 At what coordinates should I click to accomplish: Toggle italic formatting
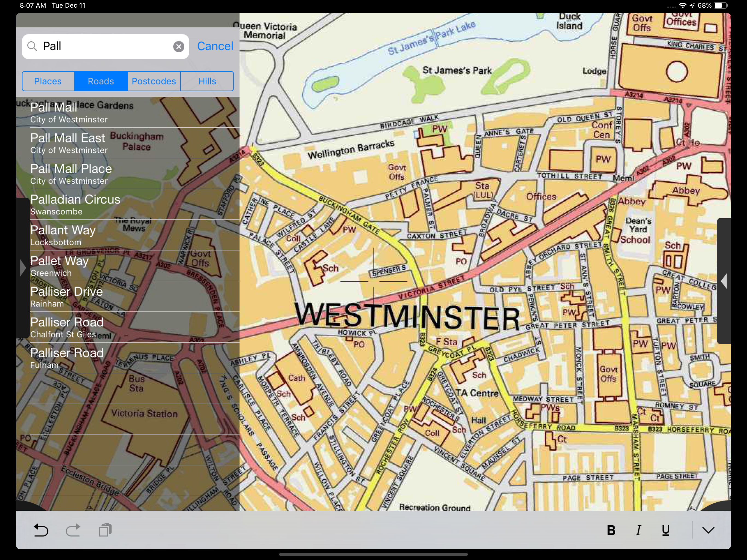click(x=638, y=531)
